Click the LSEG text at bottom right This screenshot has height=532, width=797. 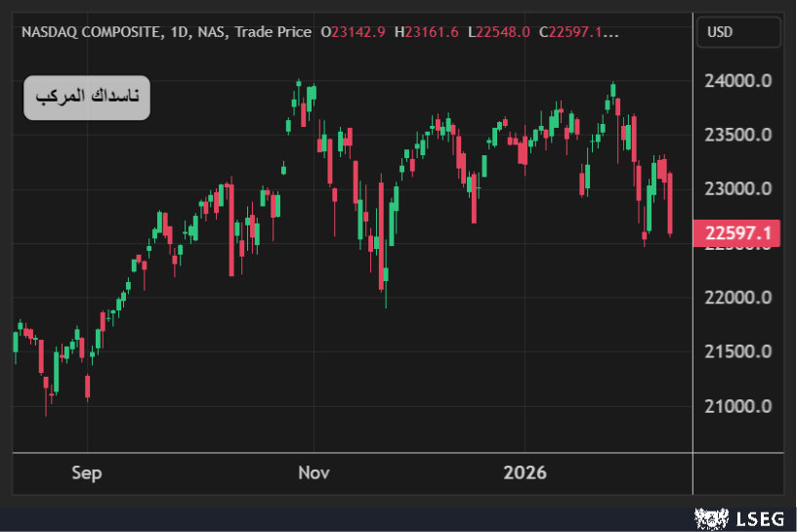point(753,517)
